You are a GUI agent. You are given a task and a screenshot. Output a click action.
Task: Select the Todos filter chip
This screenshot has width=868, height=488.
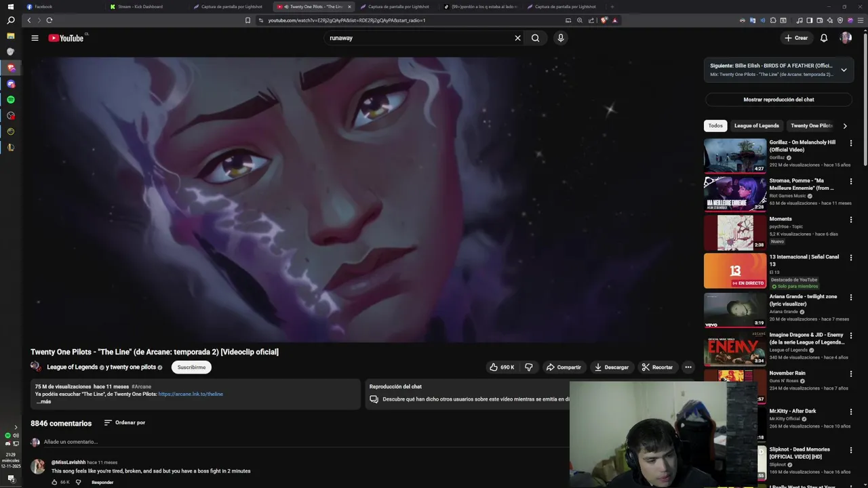tap(715, 125)
